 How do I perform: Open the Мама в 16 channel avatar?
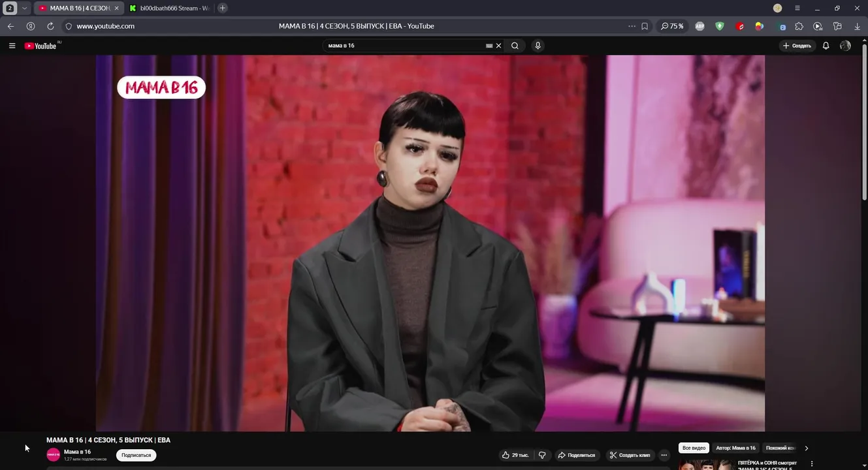tap(53, 455)
